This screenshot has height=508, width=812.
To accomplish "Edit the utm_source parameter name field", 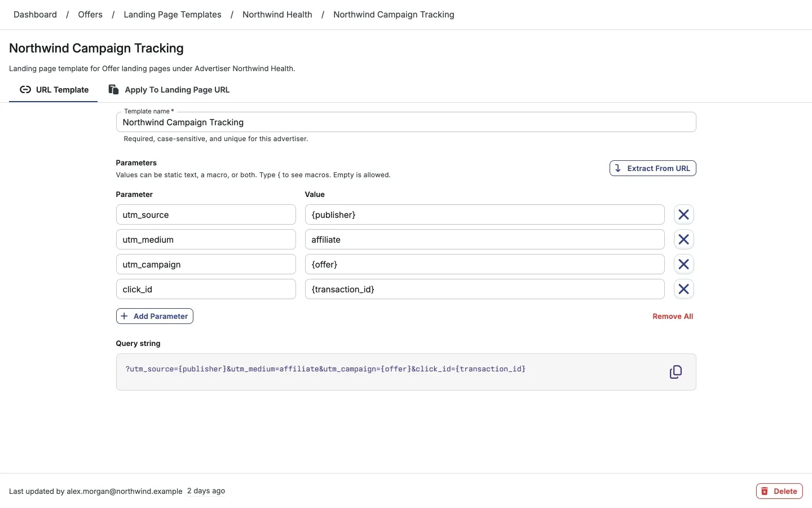I will [206, 214].
